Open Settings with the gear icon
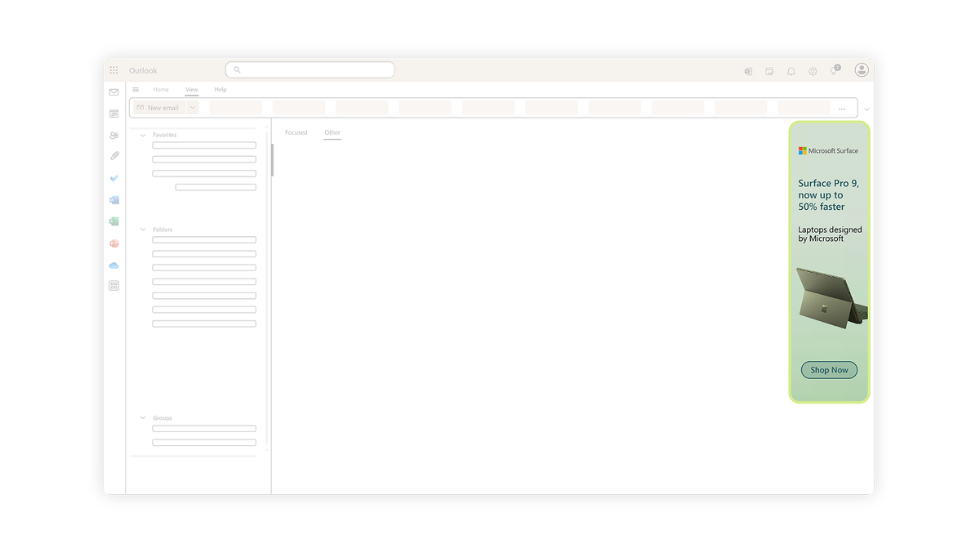The image size is (980, 553). pyautogui.click(x=813, y=71)
